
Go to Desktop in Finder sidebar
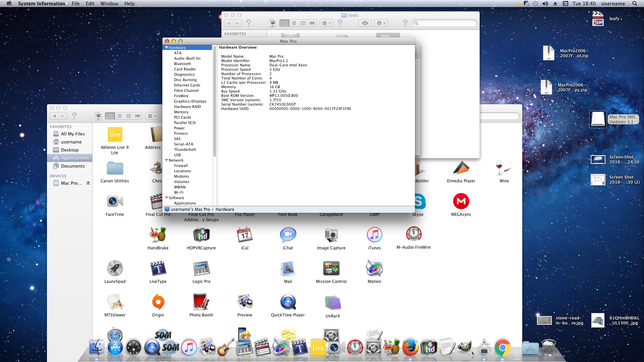point(69,150)
